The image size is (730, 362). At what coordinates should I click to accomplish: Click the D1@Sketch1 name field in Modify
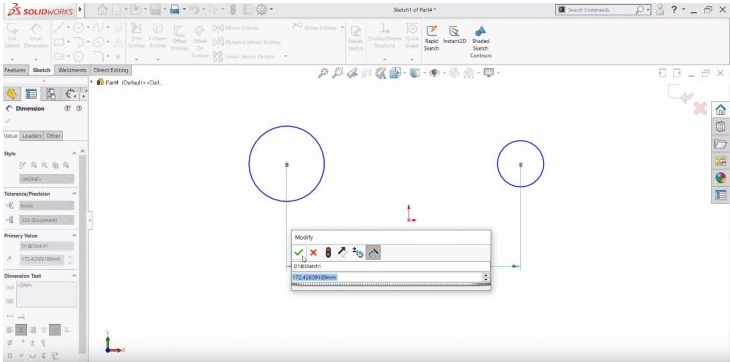391,266
